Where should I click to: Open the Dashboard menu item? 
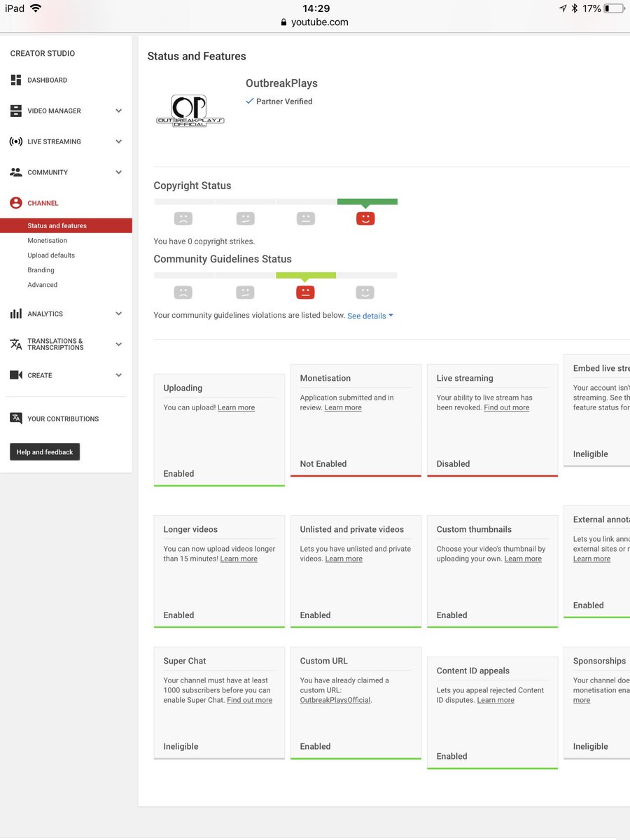tap(48, 80)
